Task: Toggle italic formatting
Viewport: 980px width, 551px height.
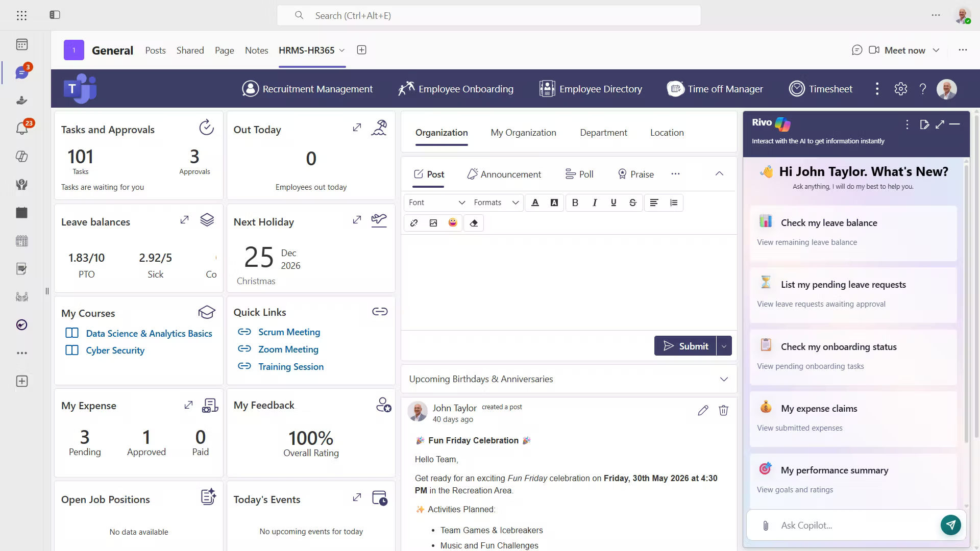Action: [595, 203]
